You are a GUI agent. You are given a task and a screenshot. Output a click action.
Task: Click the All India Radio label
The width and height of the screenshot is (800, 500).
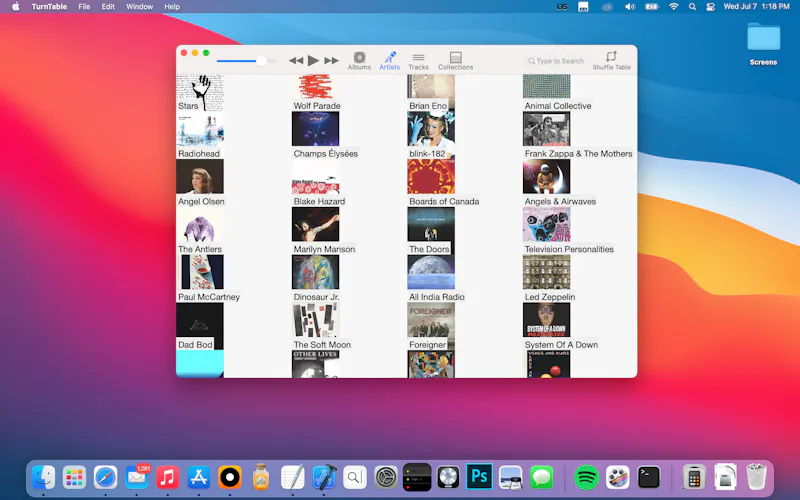(437, 297)
